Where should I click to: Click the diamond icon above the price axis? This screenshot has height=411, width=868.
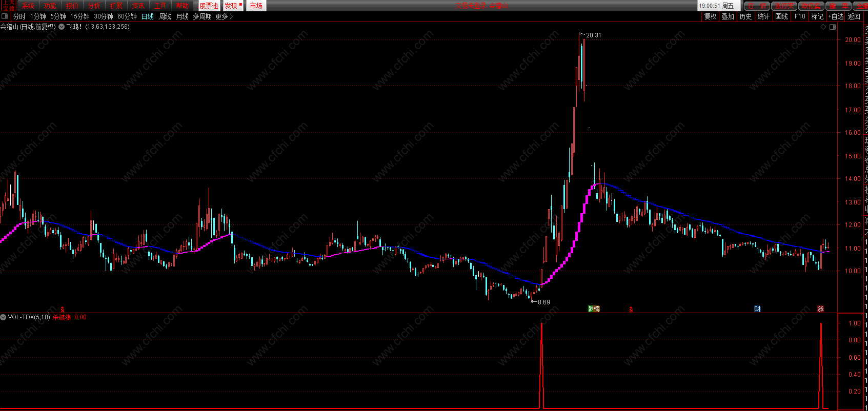pyautogui.click(x=823, y=27)
